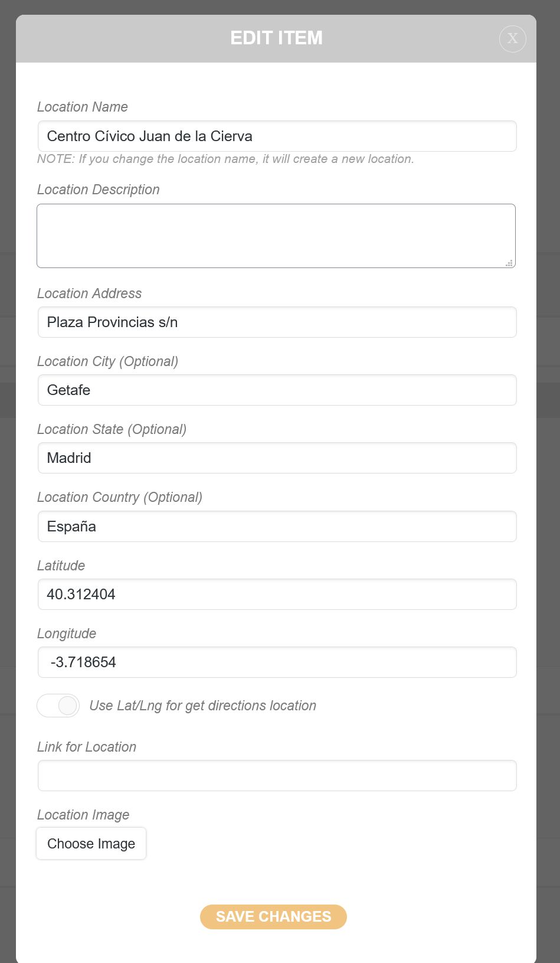Click the Location Image label text

click(83, 815)
